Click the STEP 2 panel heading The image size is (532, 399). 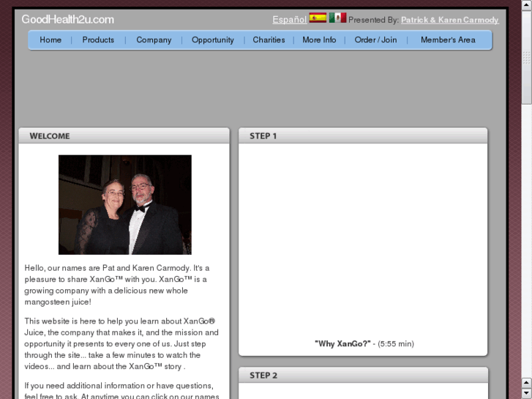pos(263,376)
